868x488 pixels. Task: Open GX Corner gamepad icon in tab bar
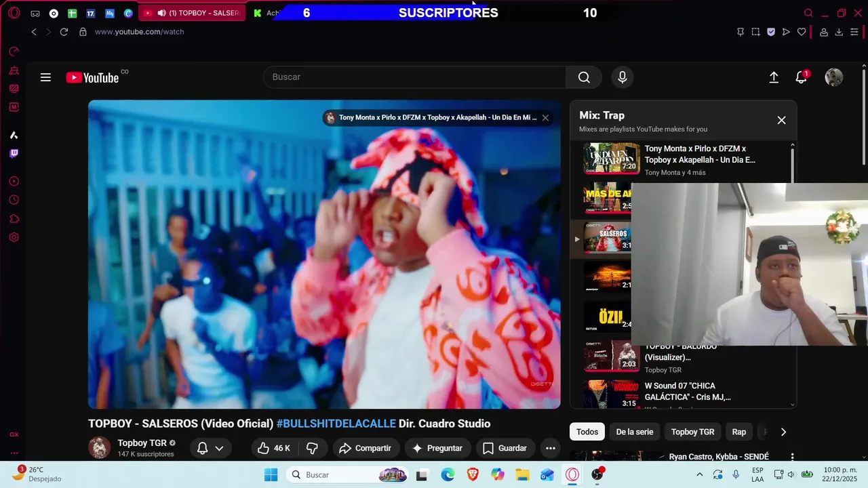tap(35, 14)
